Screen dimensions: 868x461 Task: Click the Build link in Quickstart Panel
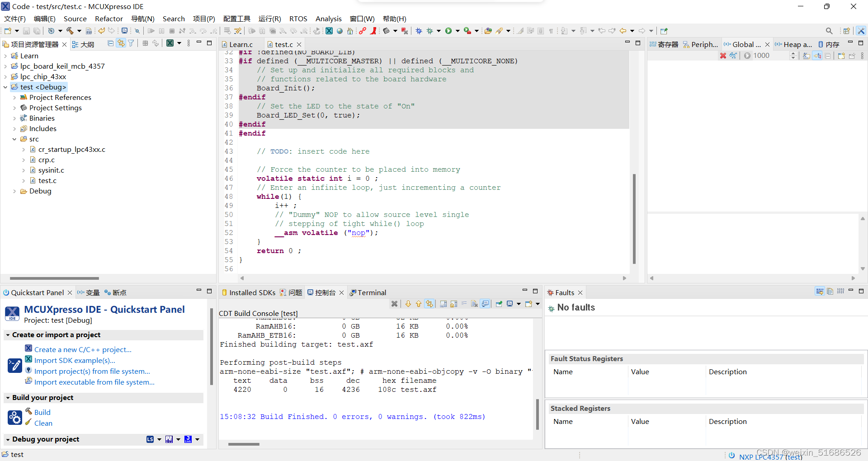42,413
